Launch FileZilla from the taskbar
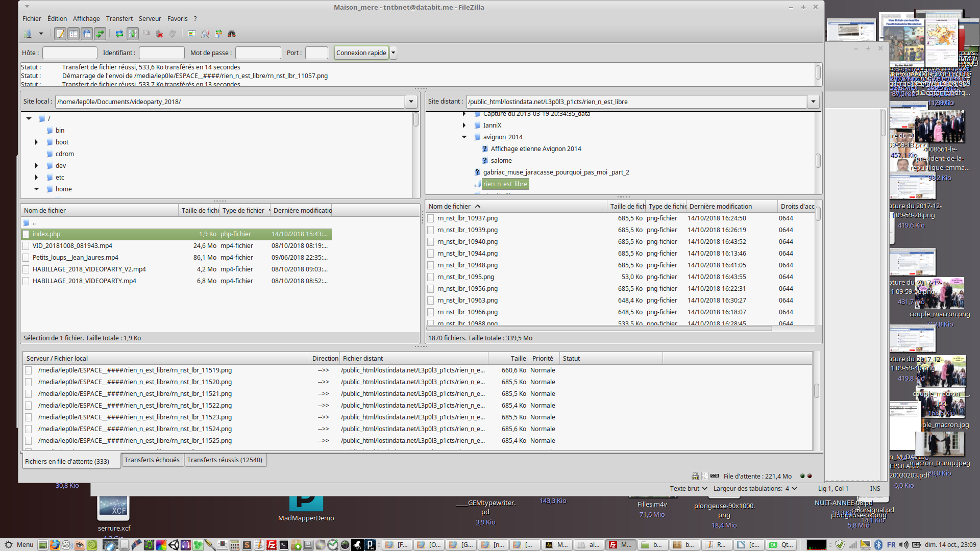Image resolution: width=980 pixels, height=551 pixels. 272,545
